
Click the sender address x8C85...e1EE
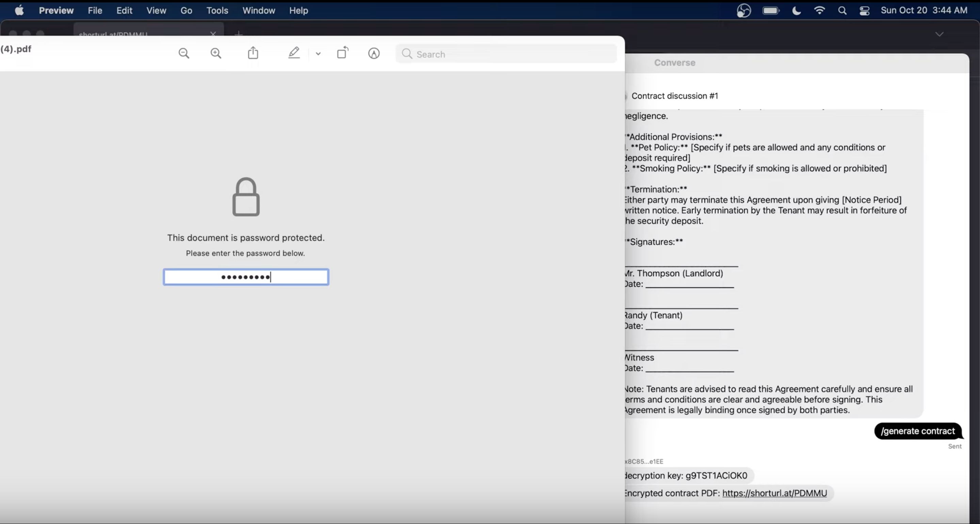(x=644, y=462)
